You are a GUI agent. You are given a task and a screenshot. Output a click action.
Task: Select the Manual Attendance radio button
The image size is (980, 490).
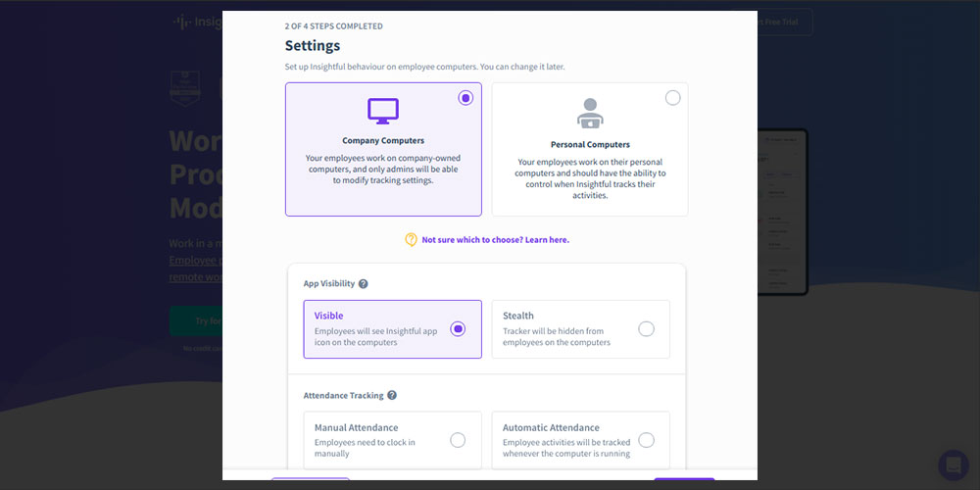(x=458, y=440)
